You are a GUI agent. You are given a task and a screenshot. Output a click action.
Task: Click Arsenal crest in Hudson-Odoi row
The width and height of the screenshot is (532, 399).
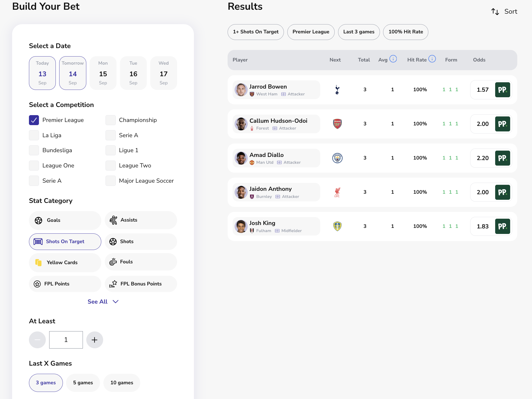[337, 124]
